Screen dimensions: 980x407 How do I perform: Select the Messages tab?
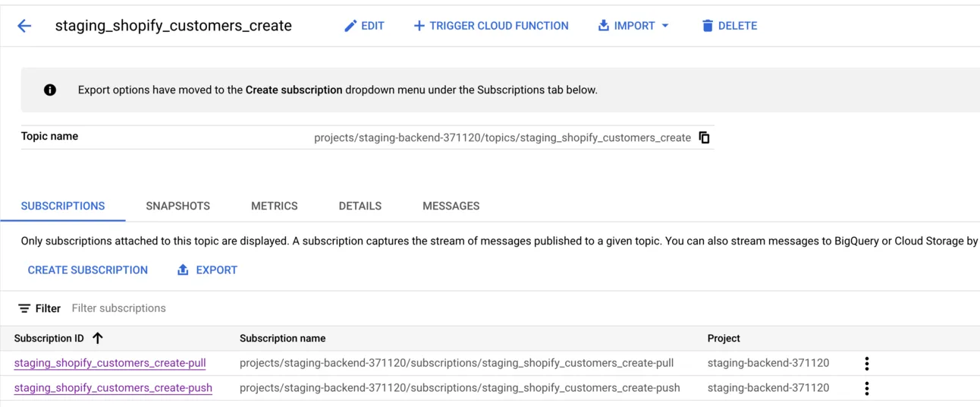(x=451, y=206)
